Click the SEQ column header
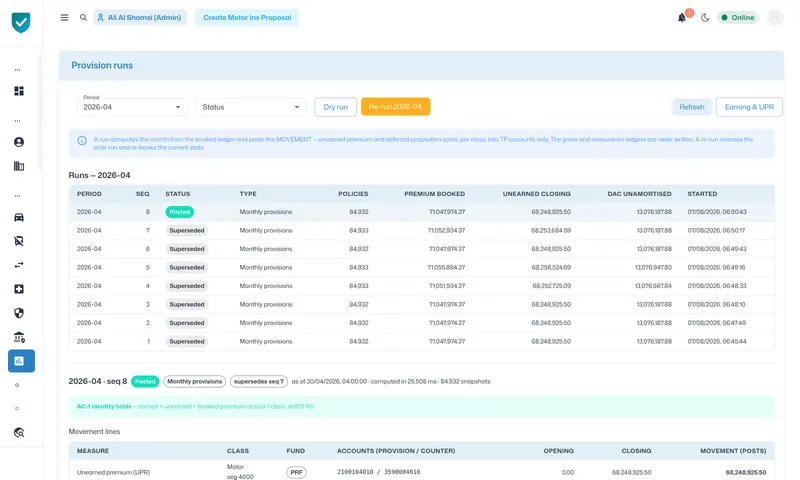Image resolution: width=800 pixels, height=480 pixels. (x=142, y=194)
